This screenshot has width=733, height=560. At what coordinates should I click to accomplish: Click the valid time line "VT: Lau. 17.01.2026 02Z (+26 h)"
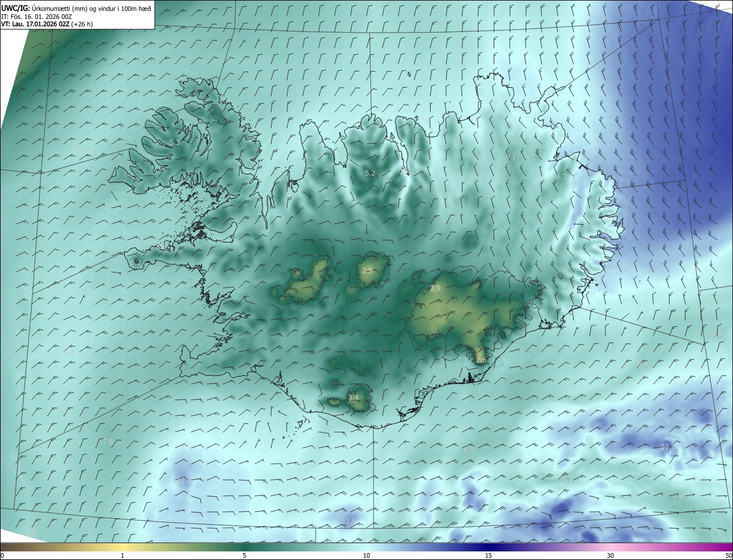tap(47, 24)
